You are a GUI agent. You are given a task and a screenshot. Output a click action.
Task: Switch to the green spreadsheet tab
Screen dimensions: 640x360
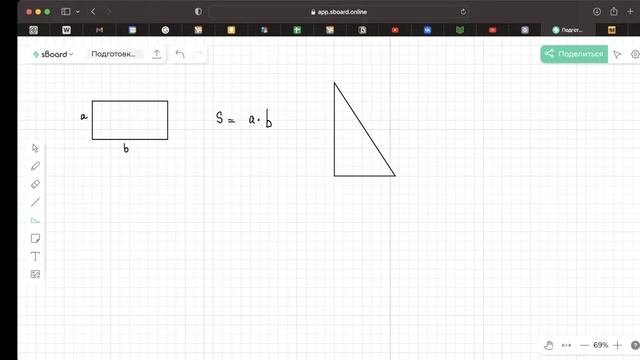297,30
